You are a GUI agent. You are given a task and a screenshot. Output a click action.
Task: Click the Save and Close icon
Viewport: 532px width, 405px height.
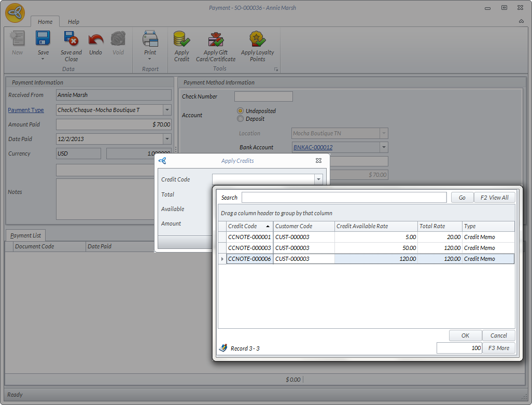pos(71,39)
